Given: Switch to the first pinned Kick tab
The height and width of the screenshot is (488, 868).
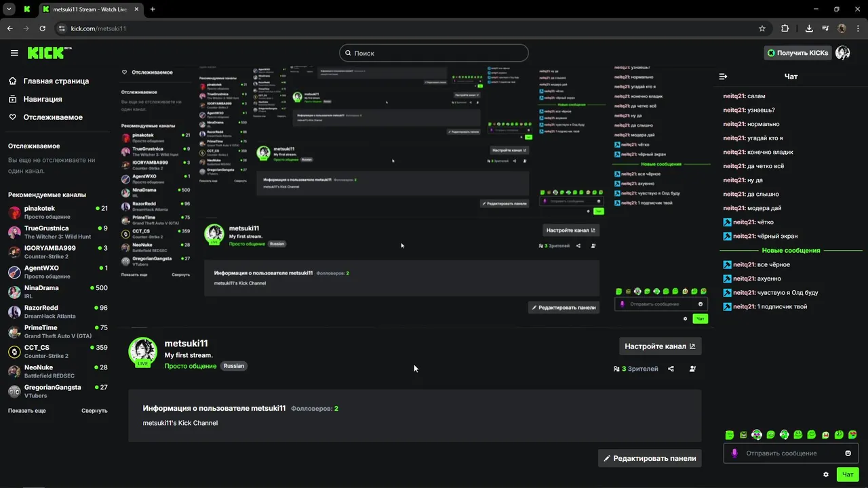Looking at the screenshot, I should [x=27, y=9].
